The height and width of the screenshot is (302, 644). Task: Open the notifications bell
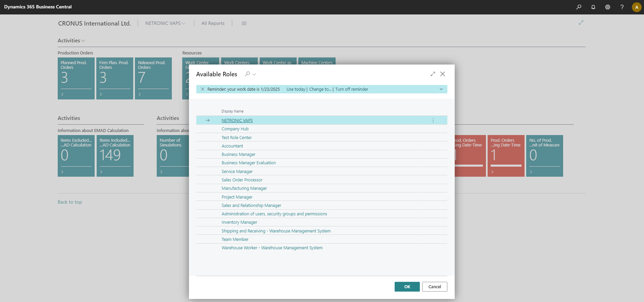tap(593, 7)
